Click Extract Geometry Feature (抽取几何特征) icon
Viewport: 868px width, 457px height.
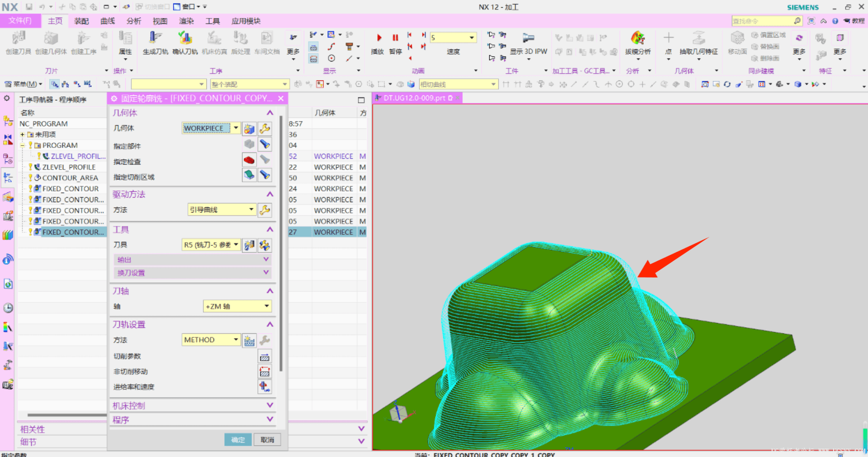698,38
